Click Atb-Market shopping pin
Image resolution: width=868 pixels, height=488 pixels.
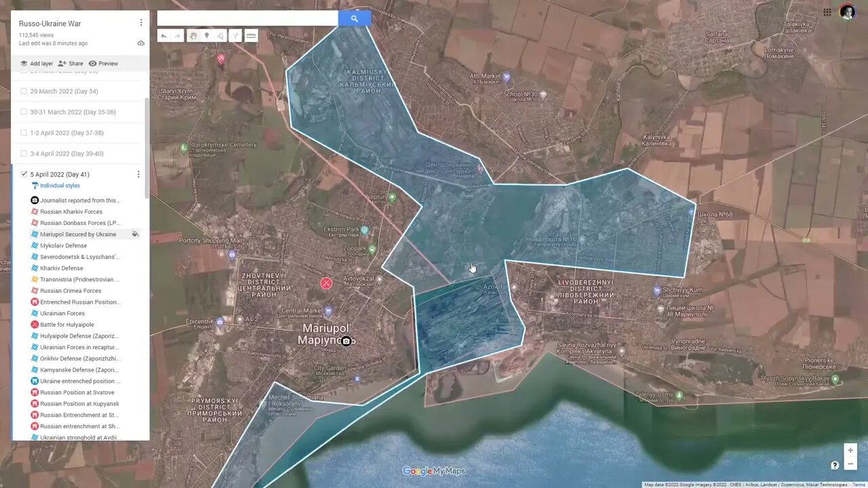point(507,77)
